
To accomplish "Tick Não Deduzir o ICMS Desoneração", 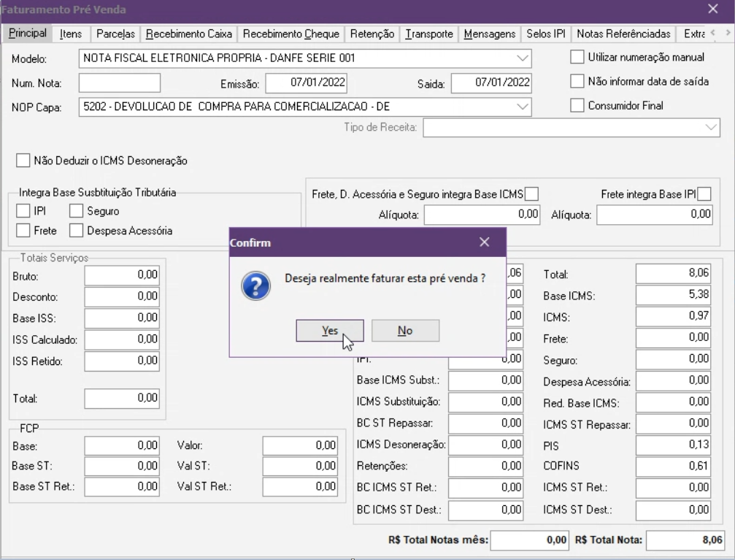I will point(23,160).
